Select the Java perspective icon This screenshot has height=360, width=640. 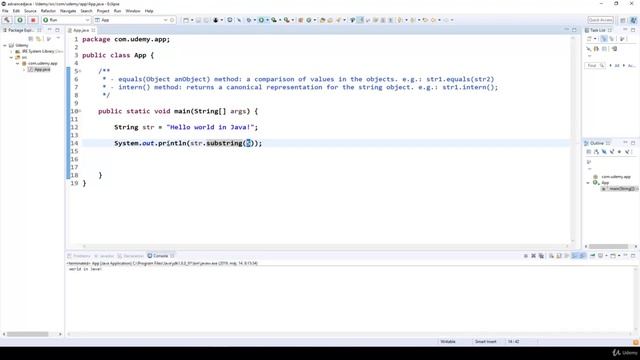tap(633, 20)
